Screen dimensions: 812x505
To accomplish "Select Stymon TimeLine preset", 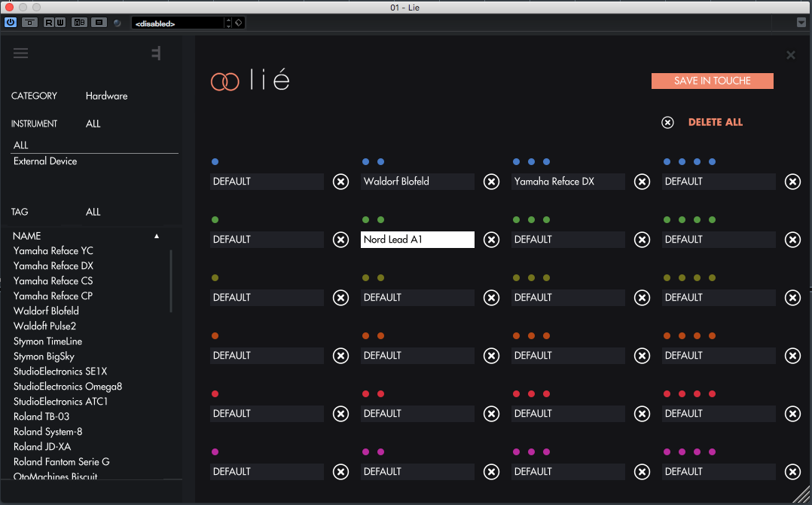I will tap(47, 341).
